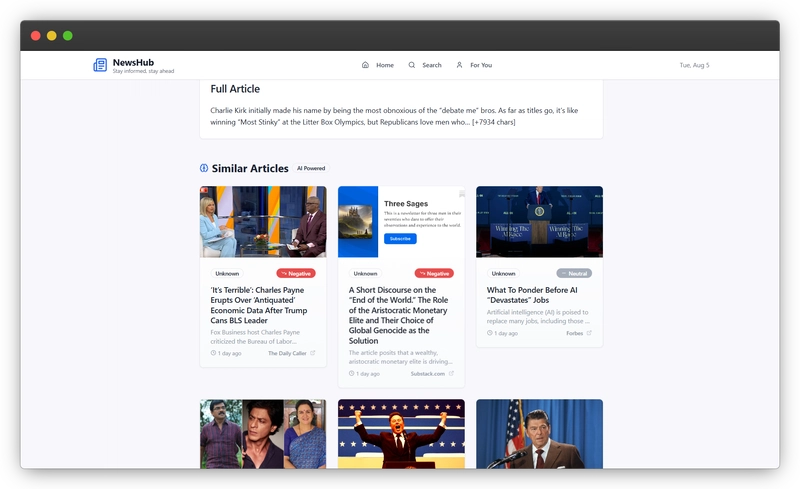Click the gray Neutral sentiment badge

(574, 273)
